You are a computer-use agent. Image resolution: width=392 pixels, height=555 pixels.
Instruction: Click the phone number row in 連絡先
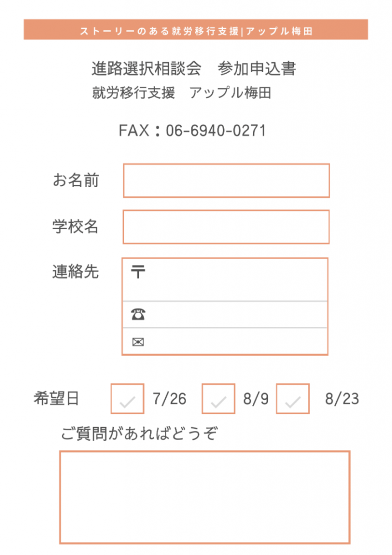click(225, 314)
